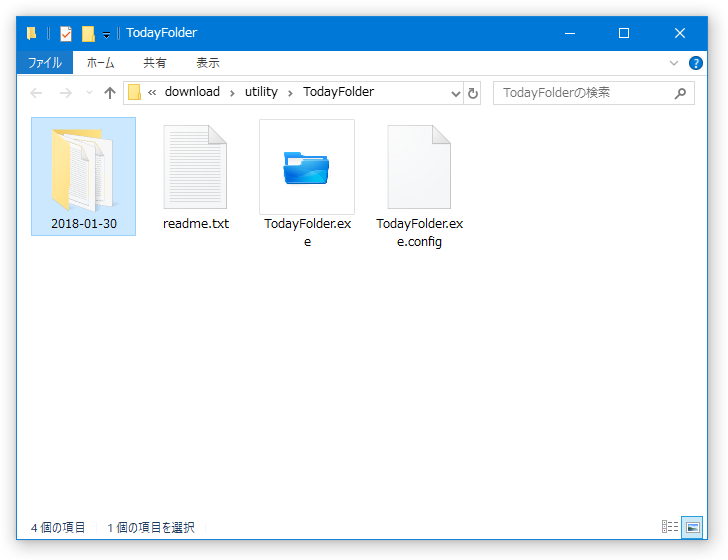Click the TodayFolder.exe file name label
This screenshot has height=560, width=728.
click(x=307, y=233)
